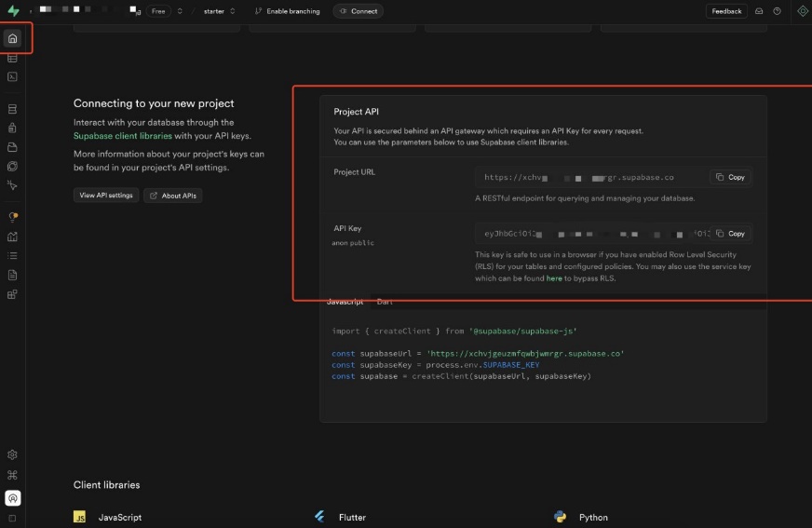Click the help question mark icon

click(778, 11)
